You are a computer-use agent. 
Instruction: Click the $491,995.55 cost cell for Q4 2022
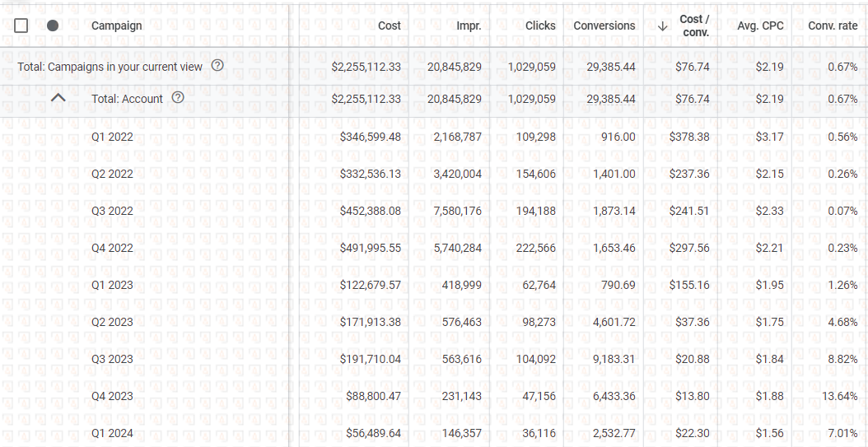(370, 248)
